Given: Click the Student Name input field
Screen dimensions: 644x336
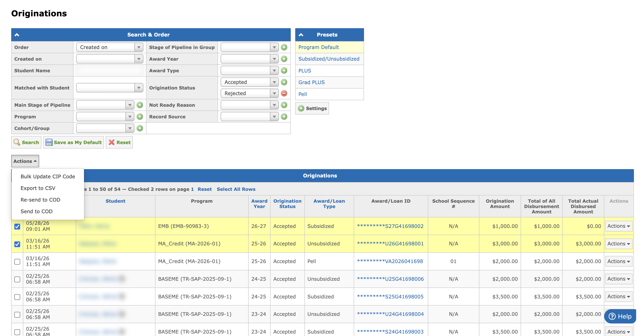Looking at the screenshot, I should 110,71.
